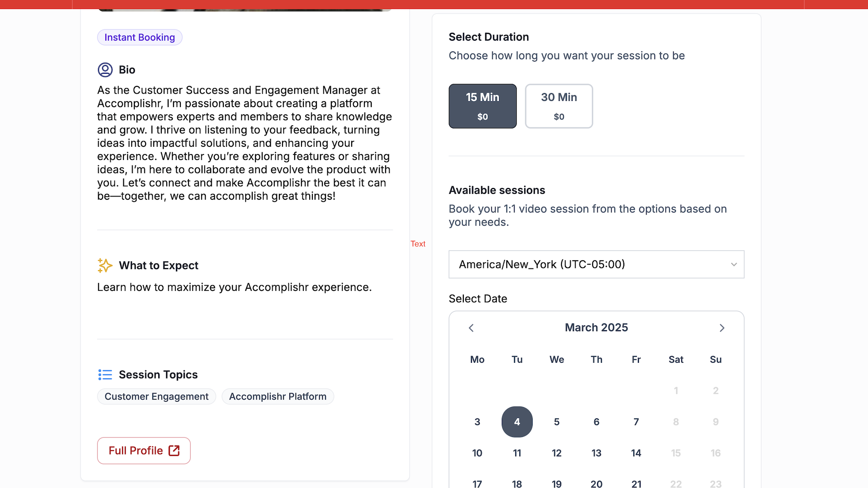Image resolution: width=868 pixels, height=488 pixels.
Task: Click the Su weekday column header
Action: coord(716,359)
